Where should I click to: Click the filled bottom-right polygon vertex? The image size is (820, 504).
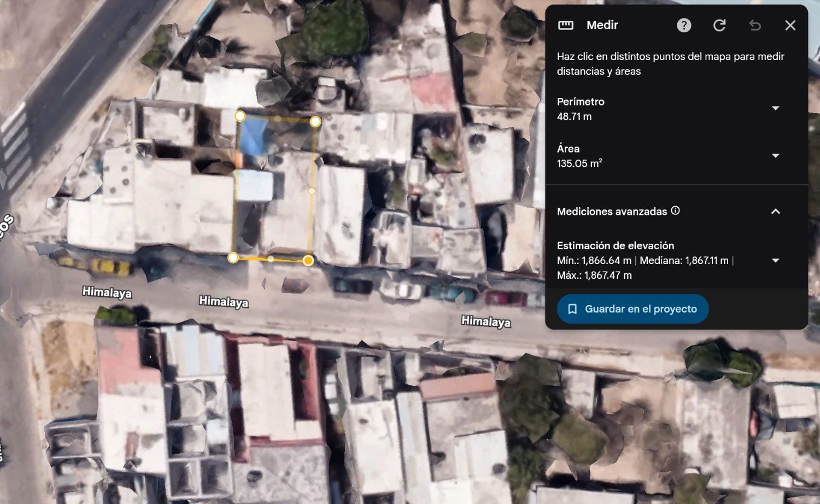[x=308, y=261]
